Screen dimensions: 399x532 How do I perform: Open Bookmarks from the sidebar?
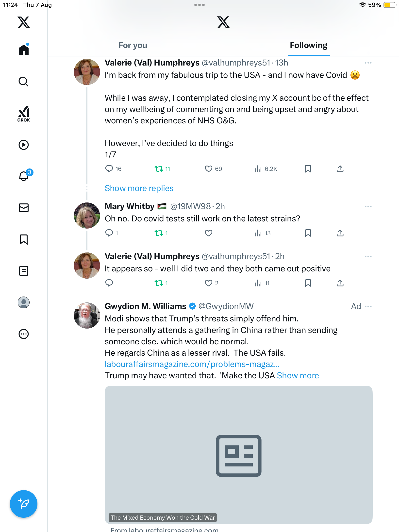(x=24, y=239)
